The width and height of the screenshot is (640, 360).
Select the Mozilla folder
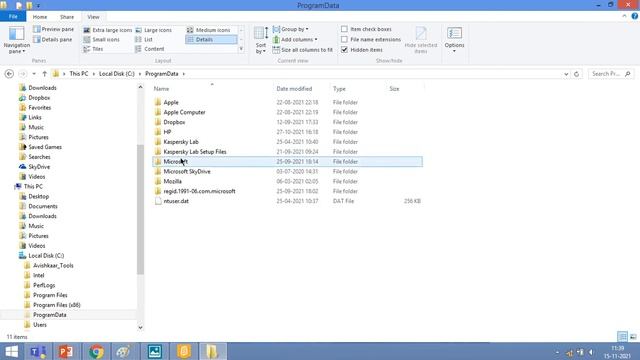tap(172, 181)
